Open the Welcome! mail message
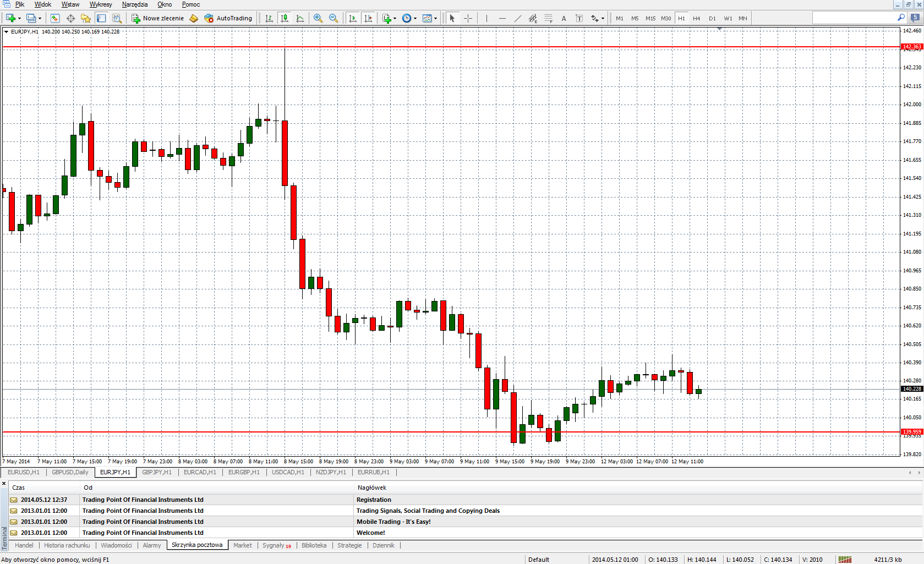The width and height of the screenshot is (924, 564). tap(465, 533)
